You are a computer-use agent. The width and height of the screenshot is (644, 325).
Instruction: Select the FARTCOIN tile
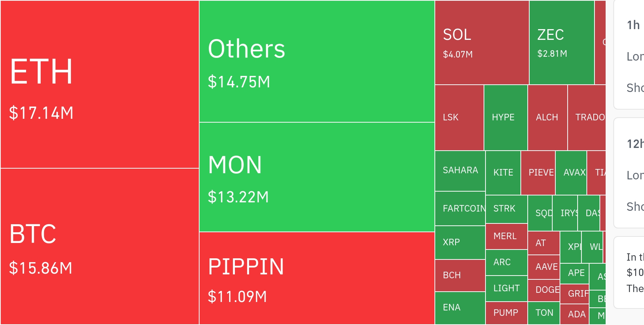point(460,208)
